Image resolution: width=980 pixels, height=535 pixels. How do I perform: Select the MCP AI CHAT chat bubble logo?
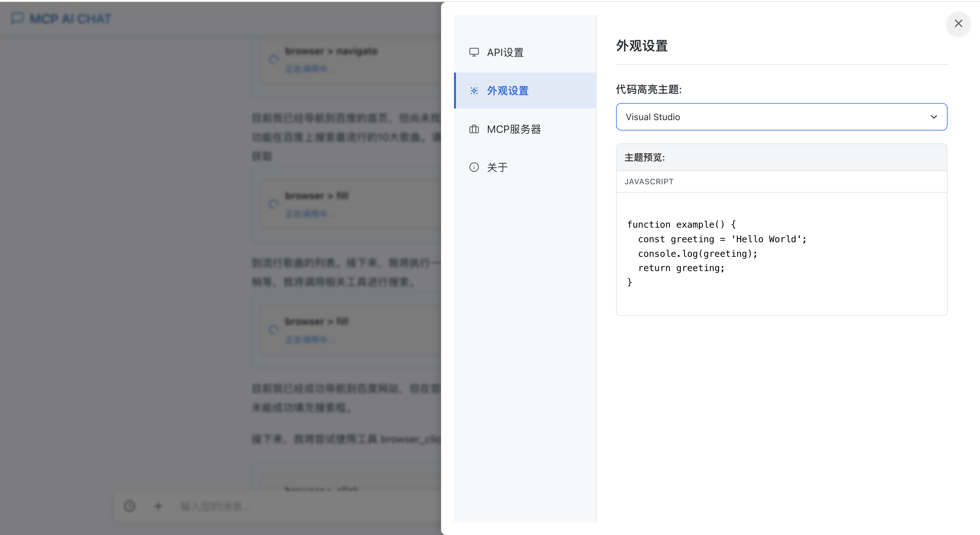17,18
